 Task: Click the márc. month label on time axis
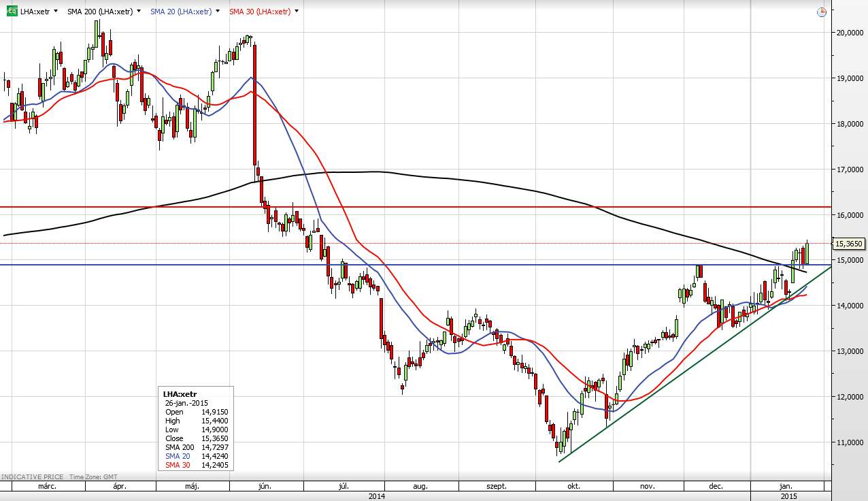[x=47, y=486]
